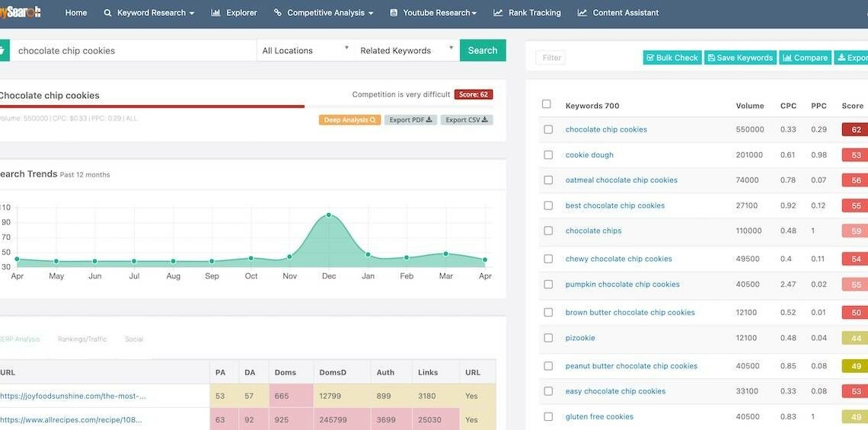Check the pizookie row checkbox
The image size is (868, 430).
pos(548,338)
